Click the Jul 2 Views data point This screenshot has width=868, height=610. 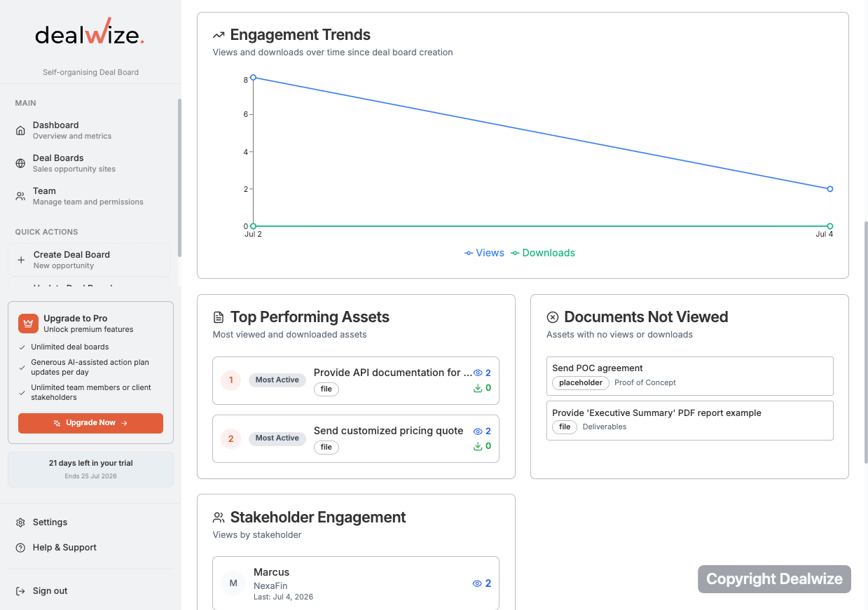tap(253, 77)
